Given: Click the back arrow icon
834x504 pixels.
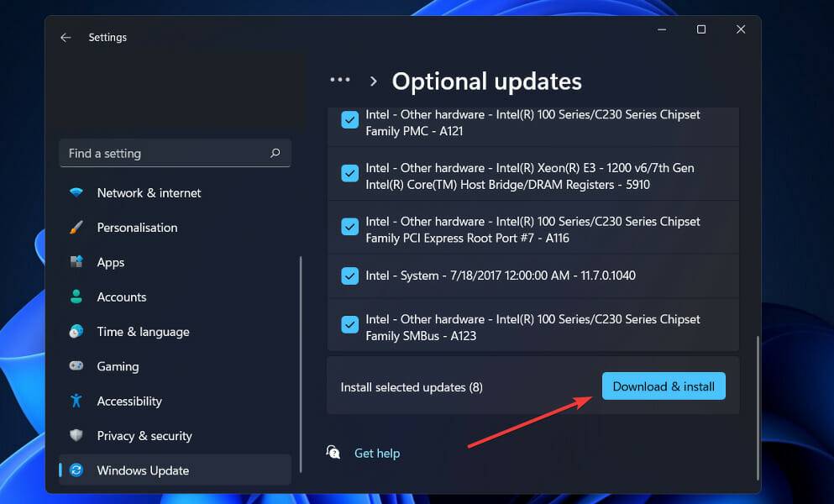Looking at the screenshot, I should pyautogui.click(x=66, y=36).
